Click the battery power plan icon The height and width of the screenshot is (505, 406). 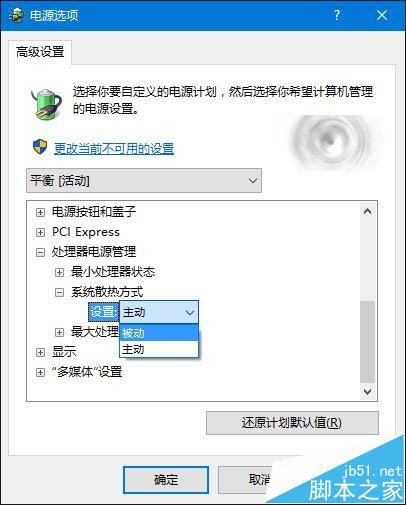click(x=46, y=103)
